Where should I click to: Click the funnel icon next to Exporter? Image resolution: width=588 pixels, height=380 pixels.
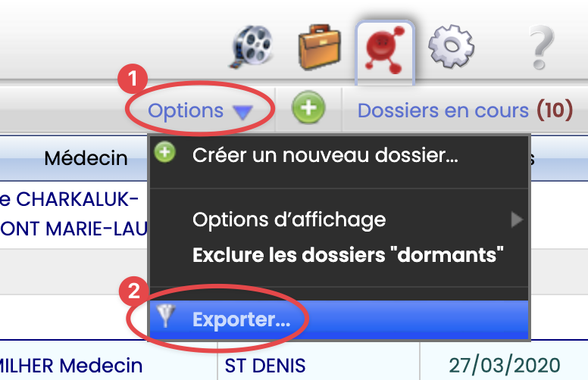(x=165, y=316)
